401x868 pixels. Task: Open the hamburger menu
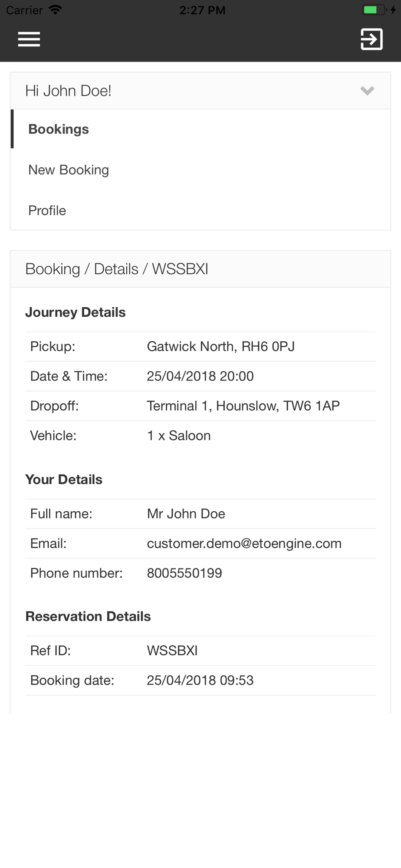point(29,39)
